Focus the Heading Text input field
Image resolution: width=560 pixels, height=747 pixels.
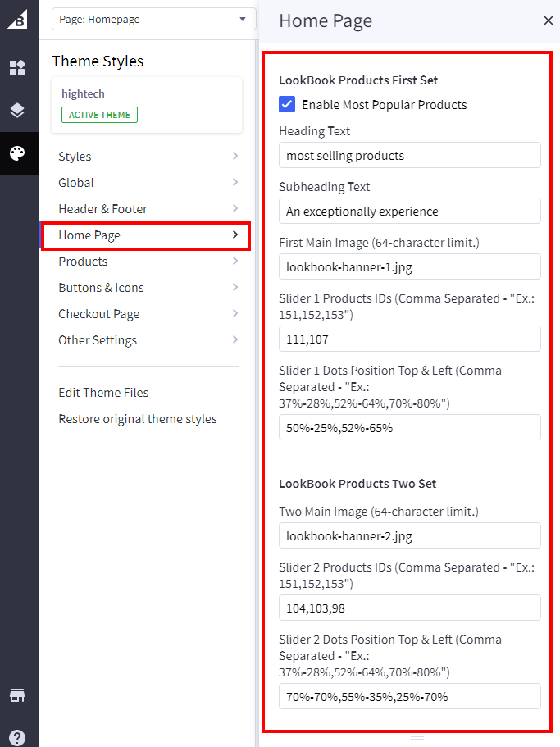(409, 155)
